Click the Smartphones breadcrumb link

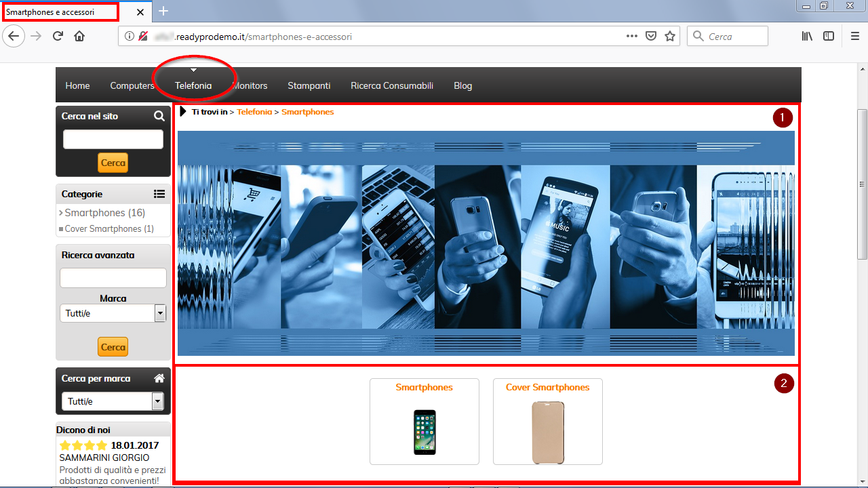click(x=308, y=112)
